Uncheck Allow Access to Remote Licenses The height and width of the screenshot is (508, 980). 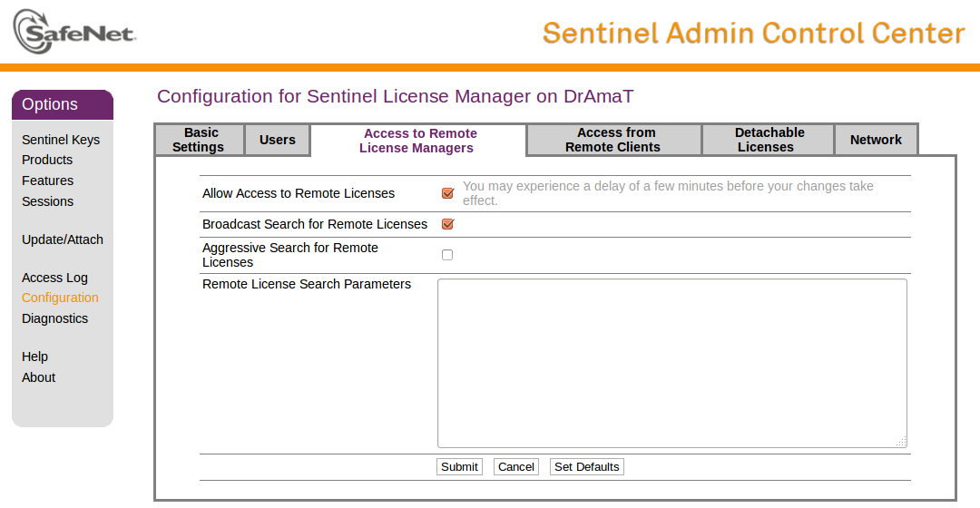tap(447, 193)
